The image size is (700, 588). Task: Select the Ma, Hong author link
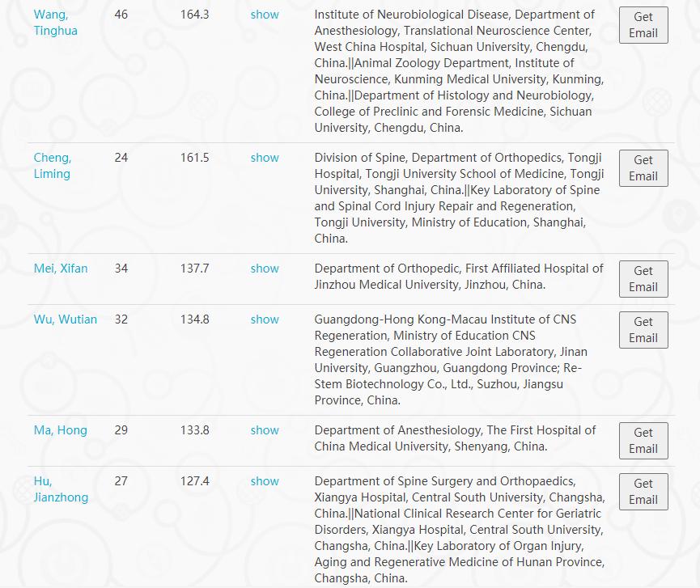60,430
